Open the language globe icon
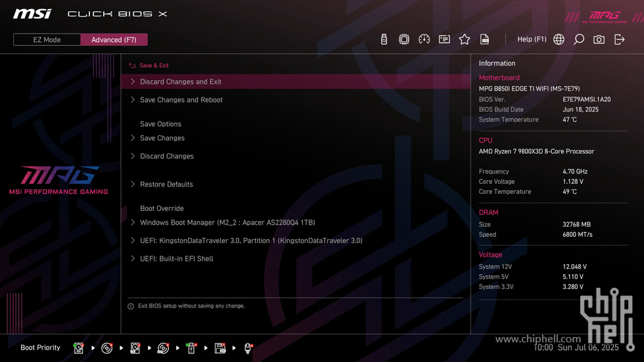The height and width of the screenshot is (362, 644). (559, 39)
